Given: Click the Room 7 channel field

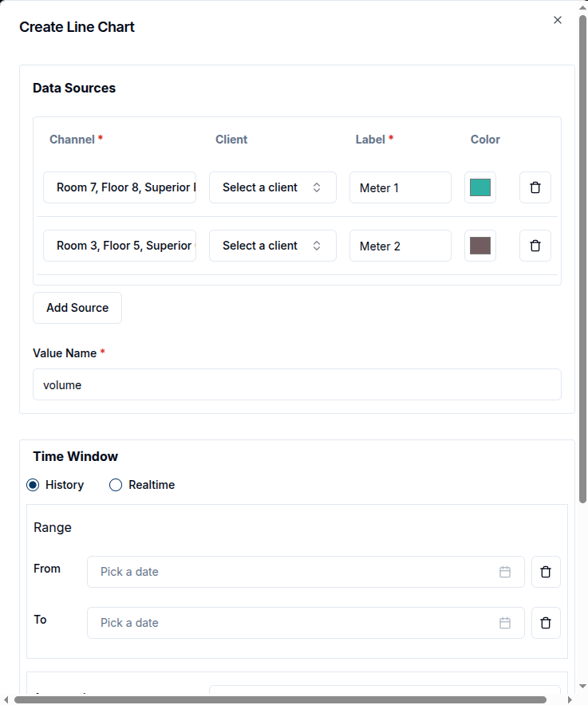Looking at the screenshot, I should [119, 187].
